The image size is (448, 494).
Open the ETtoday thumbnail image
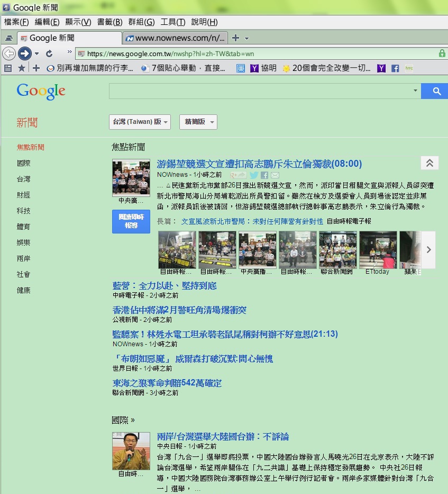[x=378, y=250]
